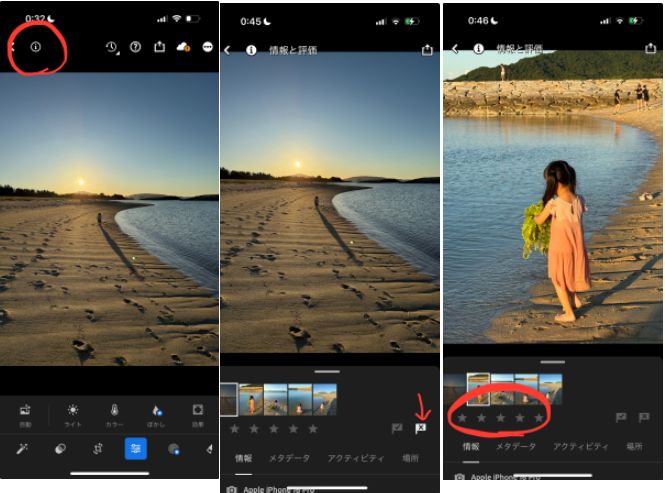Set two-star rating in the right phone
665x493 pixels.
[x=481, y=418]
